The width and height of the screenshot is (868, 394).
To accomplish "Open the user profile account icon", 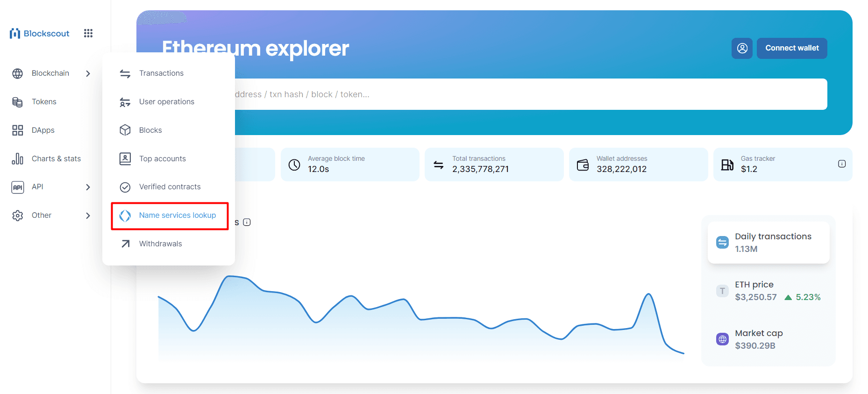I will (742, 48).
